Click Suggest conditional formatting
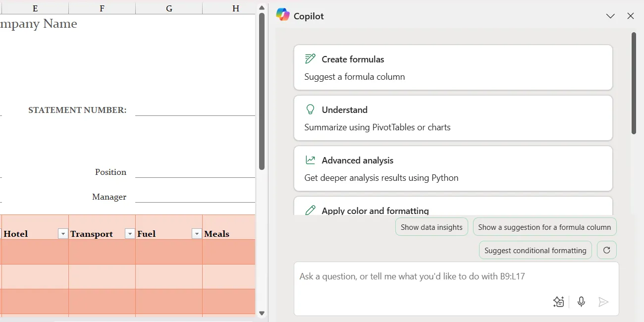 click(535, 250)
